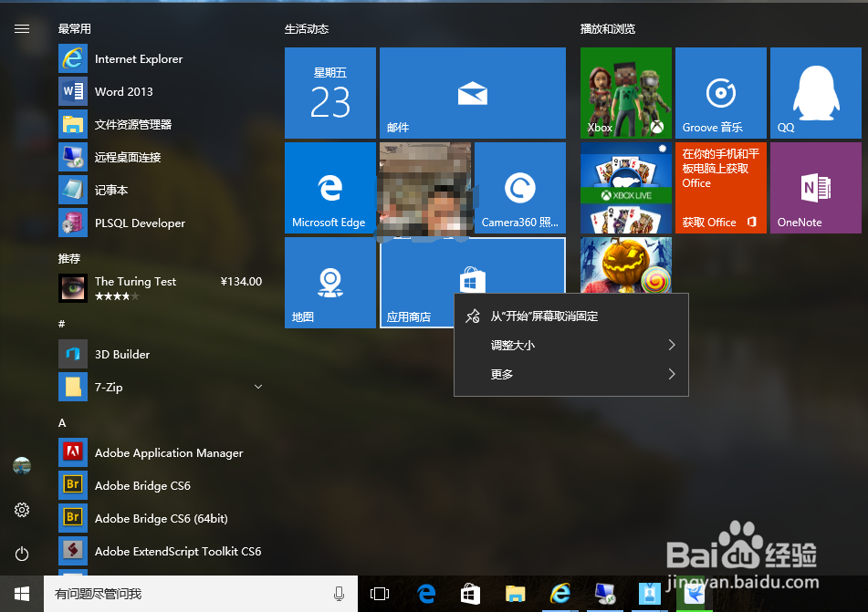The width and height of the screenshot is (868, 612).
Task: Launch PLSQL Developer
Action: [x=160, y=223]
